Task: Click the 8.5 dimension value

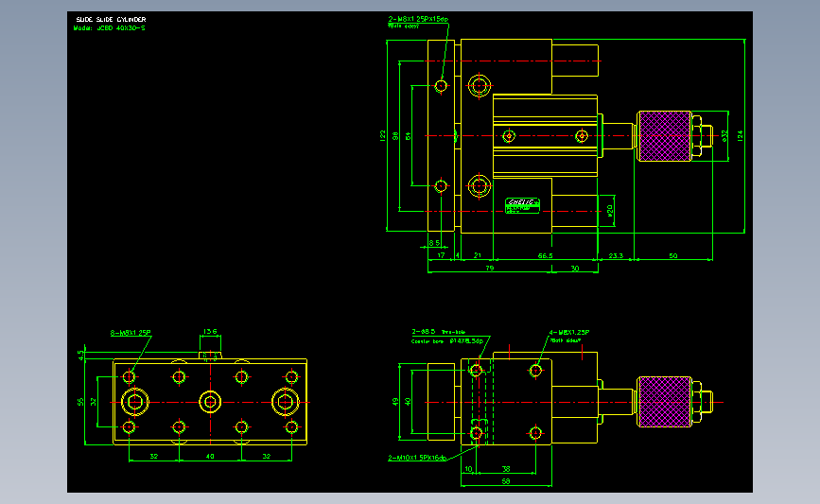Action: coord(434,243)
